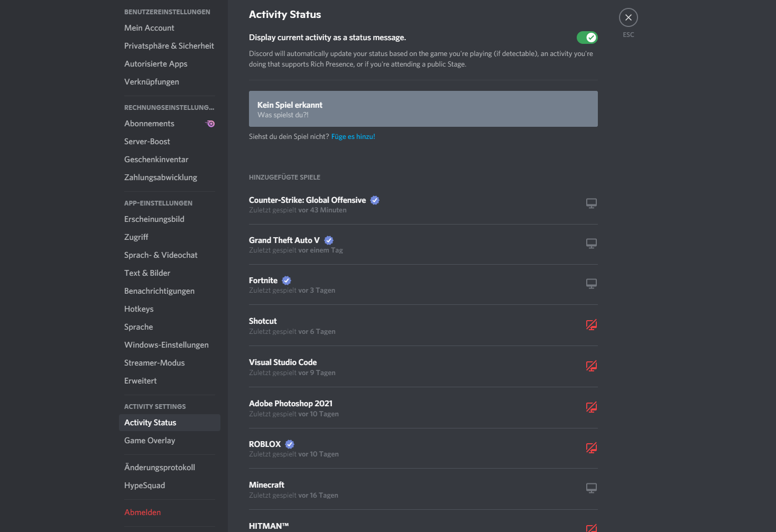Toggle overlay icon for Fortnite
Viewport: 776px width, 532px height.
592,284
